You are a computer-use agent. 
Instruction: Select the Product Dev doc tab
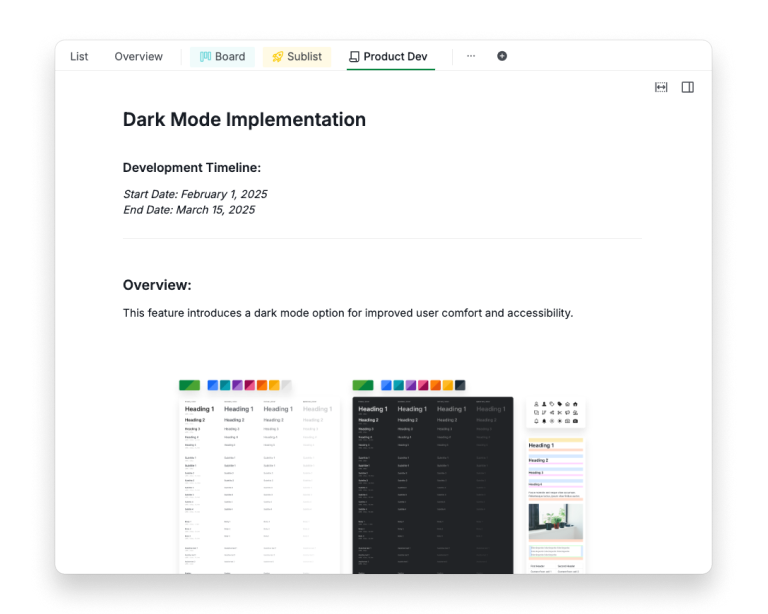(388, 57)
